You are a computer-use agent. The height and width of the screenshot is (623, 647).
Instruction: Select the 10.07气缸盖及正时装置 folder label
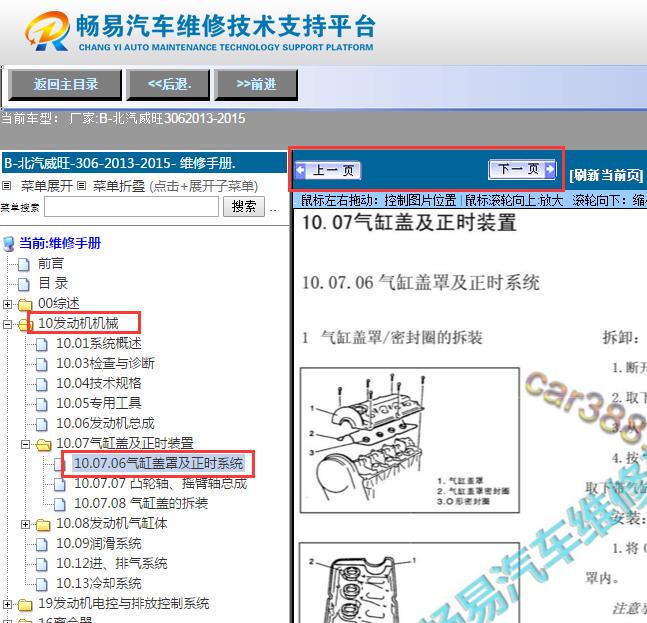tap(125, 443)
